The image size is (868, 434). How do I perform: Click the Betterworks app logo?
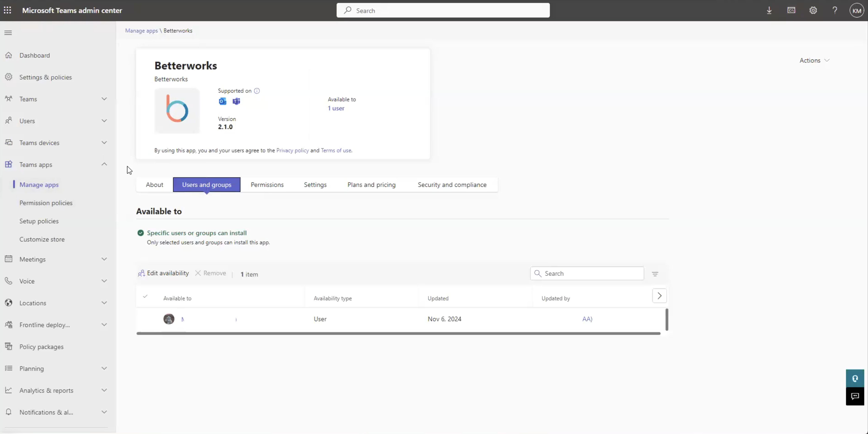(x=177, y=111)
